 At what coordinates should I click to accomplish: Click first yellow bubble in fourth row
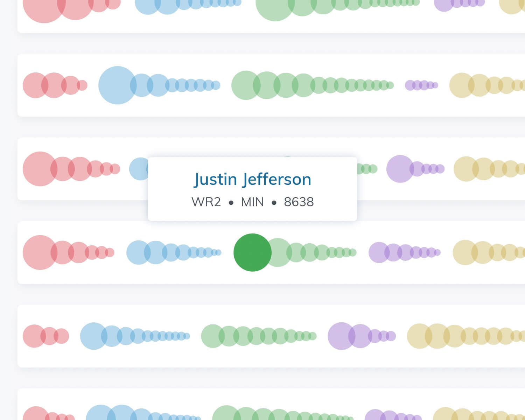click(465, 252)
